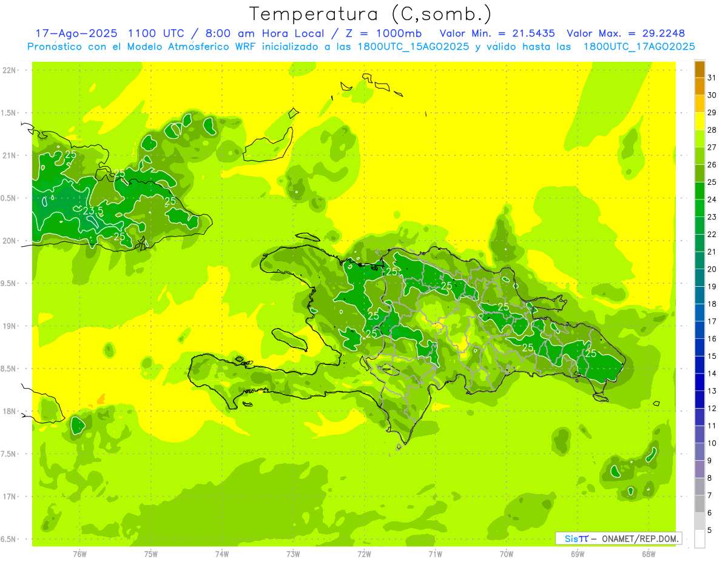Click the '28' label on the color scale

tap(712, 130)
